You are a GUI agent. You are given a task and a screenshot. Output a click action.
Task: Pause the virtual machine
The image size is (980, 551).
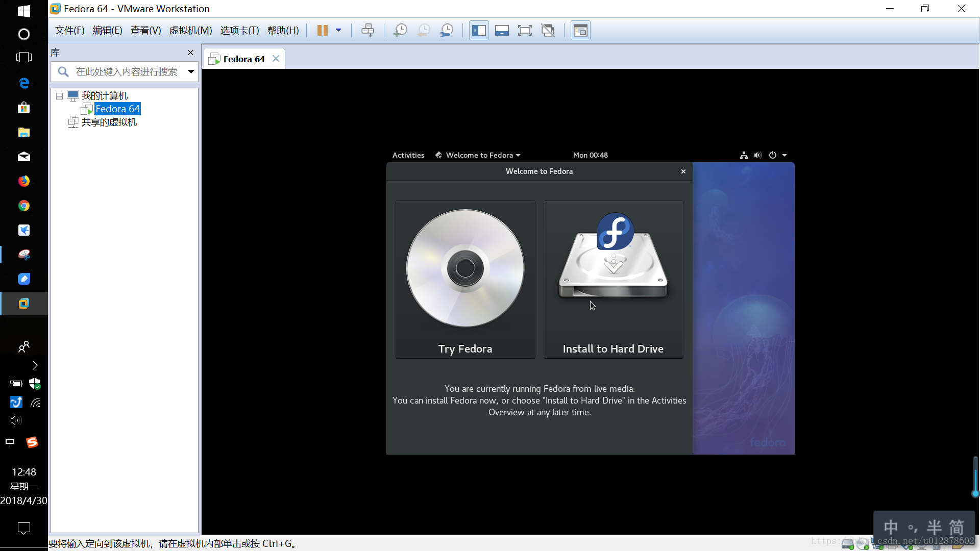pos(322,31)
